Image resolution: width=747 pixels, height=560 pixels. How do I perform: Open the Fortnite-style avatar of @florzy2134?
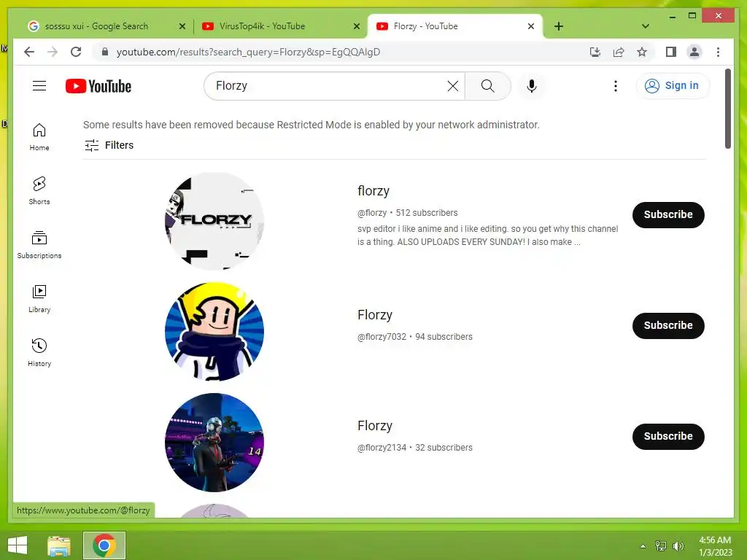214,443
